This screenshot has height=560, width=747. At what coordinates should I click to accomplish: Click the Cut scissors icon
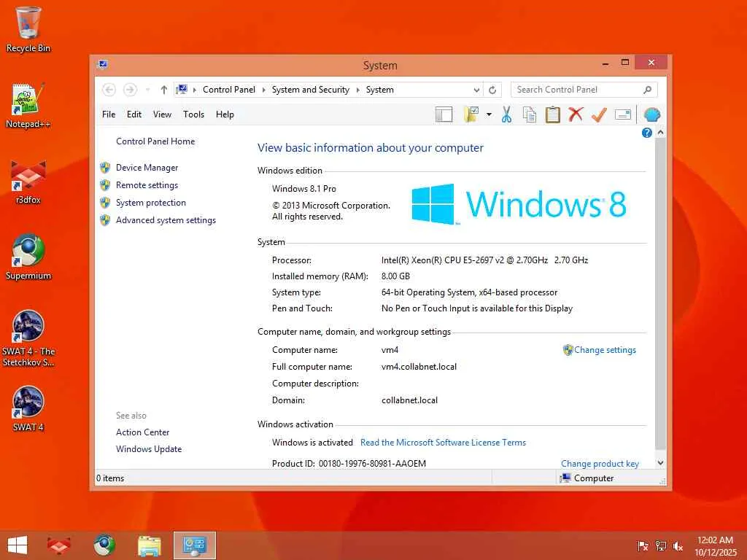click(x=506, y=114)
